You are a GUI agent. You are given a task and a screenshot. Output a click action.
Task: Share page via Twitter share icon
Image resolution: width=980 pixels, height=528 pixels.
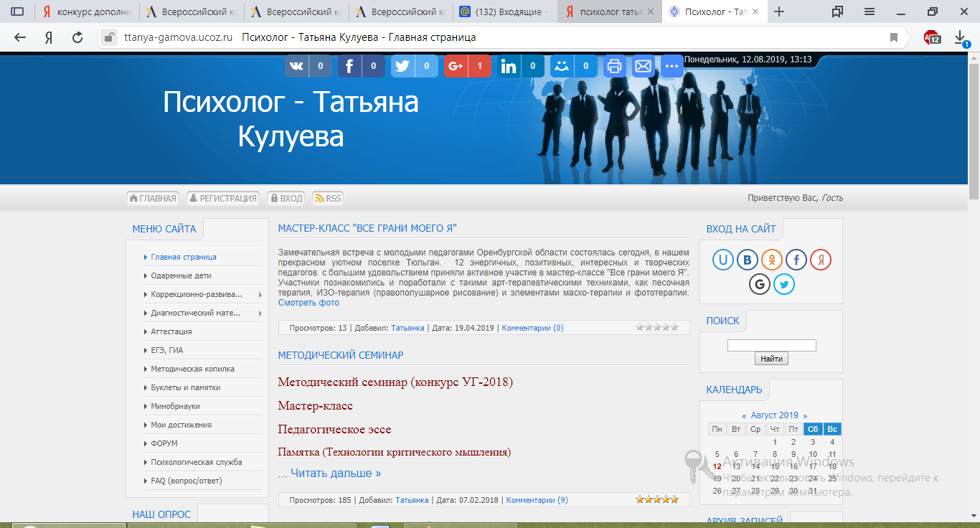(402, 66)
